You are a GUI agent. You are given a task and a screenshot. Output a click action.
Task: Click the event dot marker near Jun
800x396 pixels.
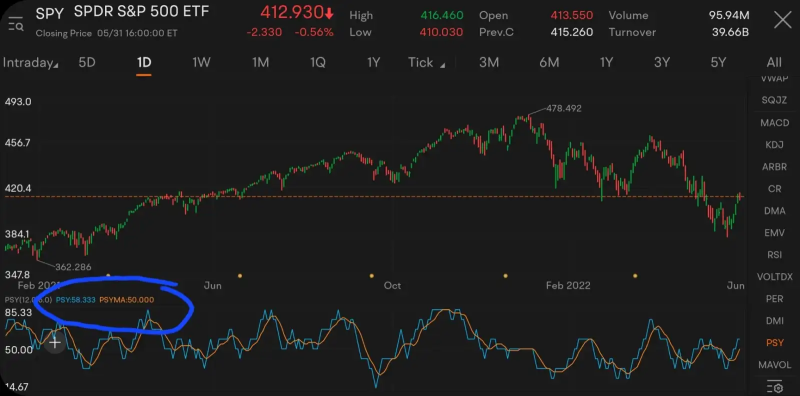[239, 276]
